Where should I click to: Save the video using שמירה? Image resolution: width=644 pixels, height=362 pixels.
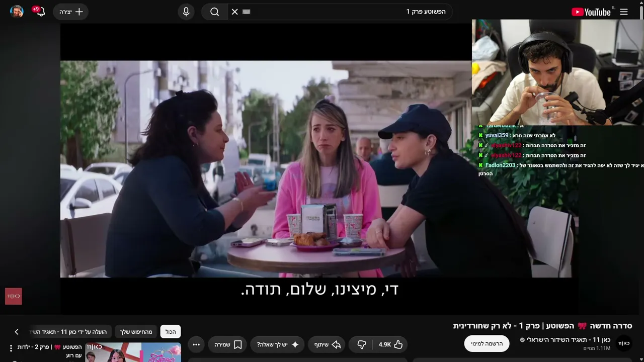coord(228,344)
